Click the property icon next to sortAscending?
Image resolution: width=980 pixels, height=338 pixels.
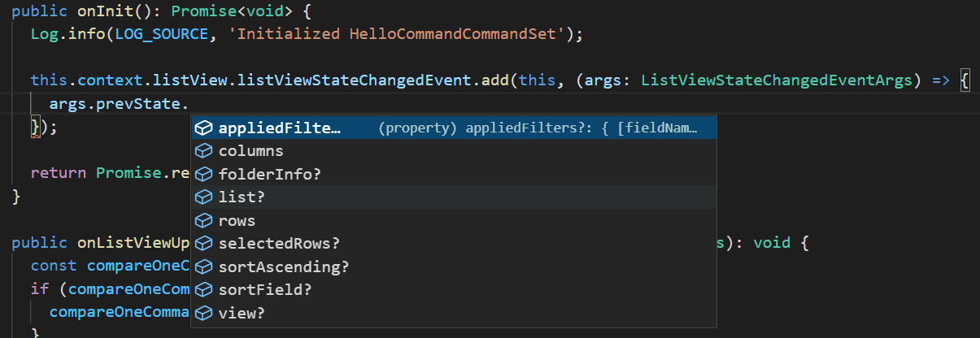click(203, 267)
